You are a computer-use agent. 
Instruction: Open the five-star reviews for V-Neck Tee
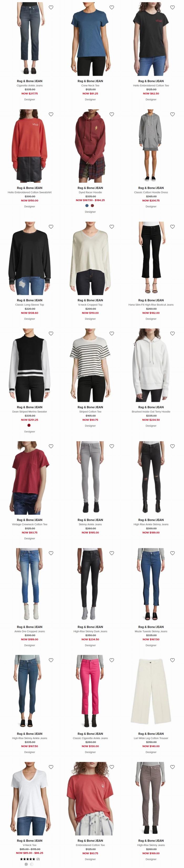click(x=30, y=859)
